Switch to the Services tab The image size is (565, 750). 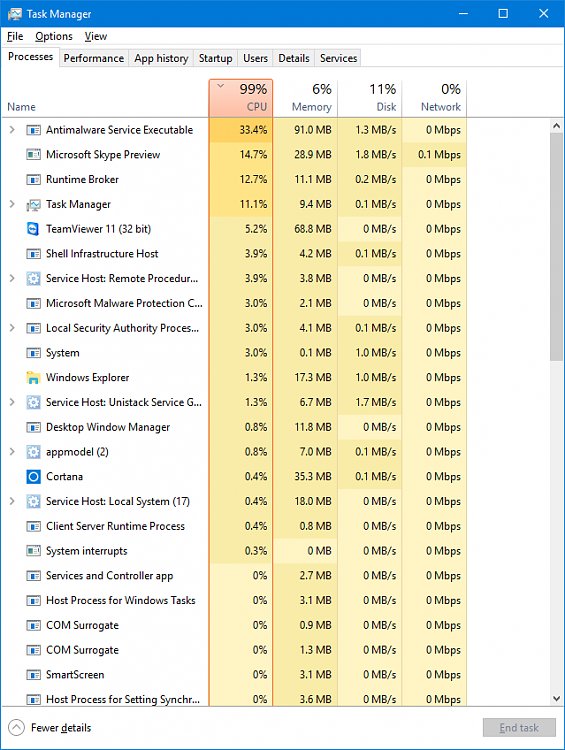(338, 58)
